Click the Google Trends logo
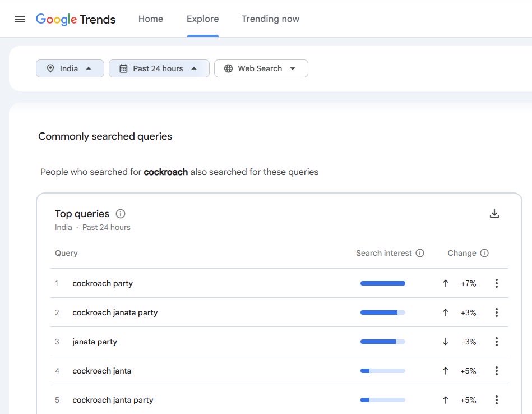This screenshot has width=532, height=414. (76, 20)
